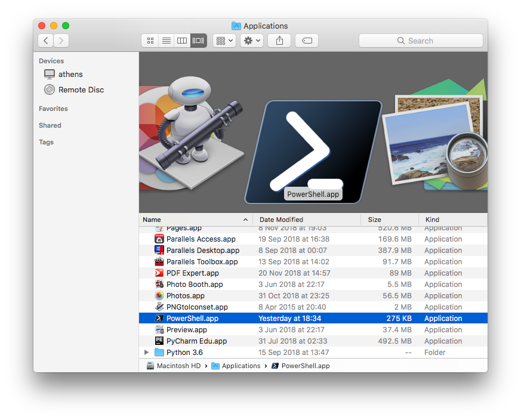The height and width of the screenshot is (420, 521).
Task: Click the PyCharm Edu.app icon
Action: point(159,341)
